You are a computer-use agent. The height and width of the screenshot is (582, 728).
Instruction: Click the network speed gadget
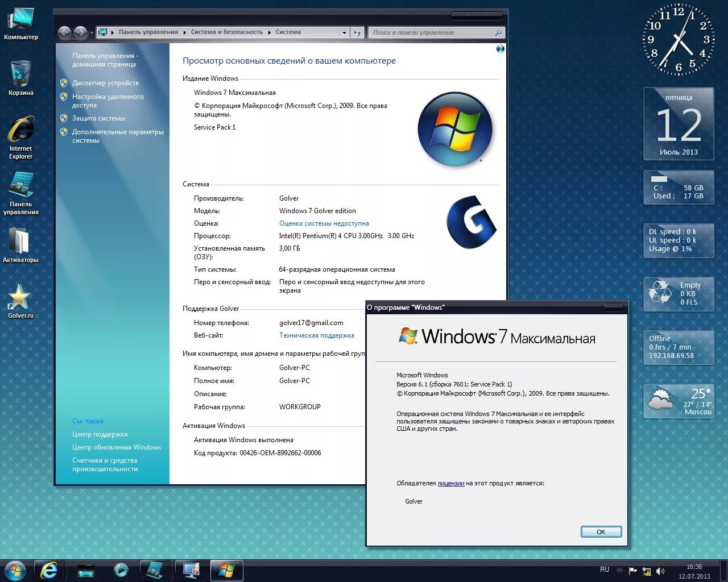point(679,240)
